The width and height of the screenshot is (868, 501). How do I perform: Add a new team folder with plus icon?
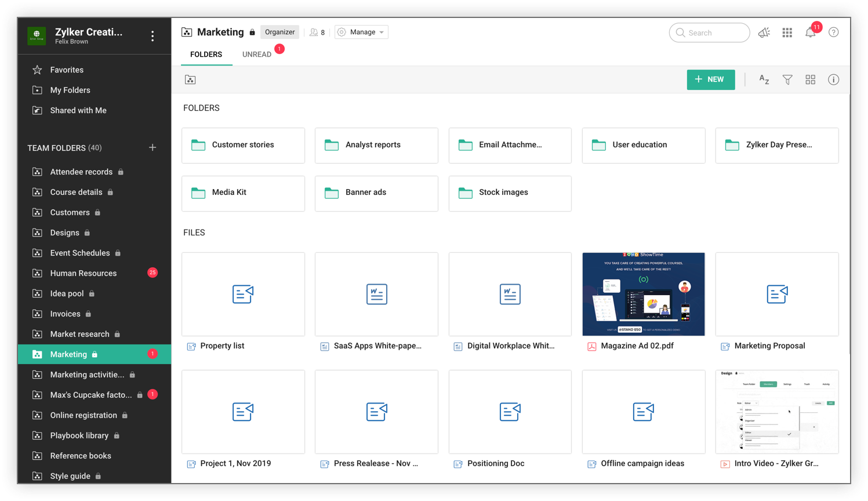[152, 148]
